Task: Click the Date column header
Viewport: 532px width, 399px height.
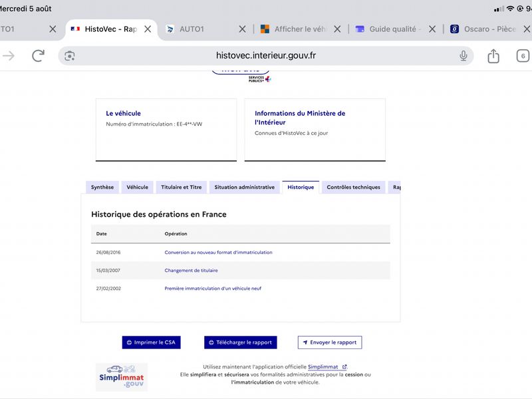Action: pos(102,234)
